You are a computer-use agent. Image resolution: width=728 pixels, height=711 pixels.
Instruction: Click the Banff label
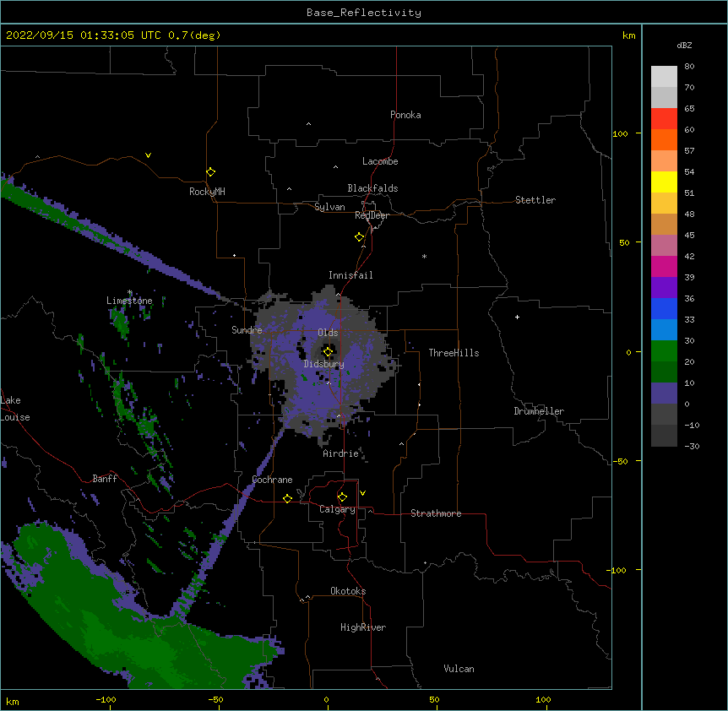point(105,479)
